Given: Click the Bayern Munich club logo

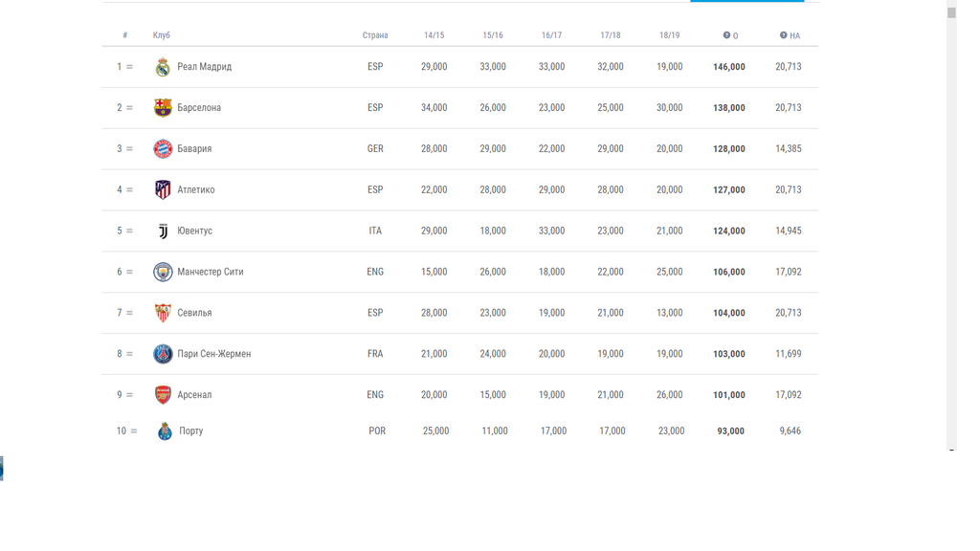Looking at the screenshot, I should pyautogui.click(x=163, y=149).
